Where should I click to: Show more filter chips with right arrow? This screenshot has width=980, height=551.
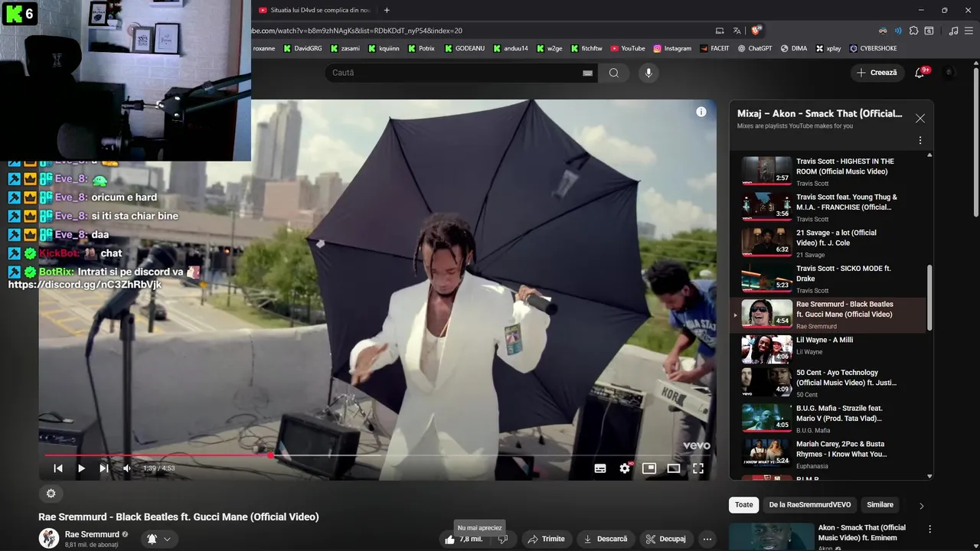coord(921,505)
